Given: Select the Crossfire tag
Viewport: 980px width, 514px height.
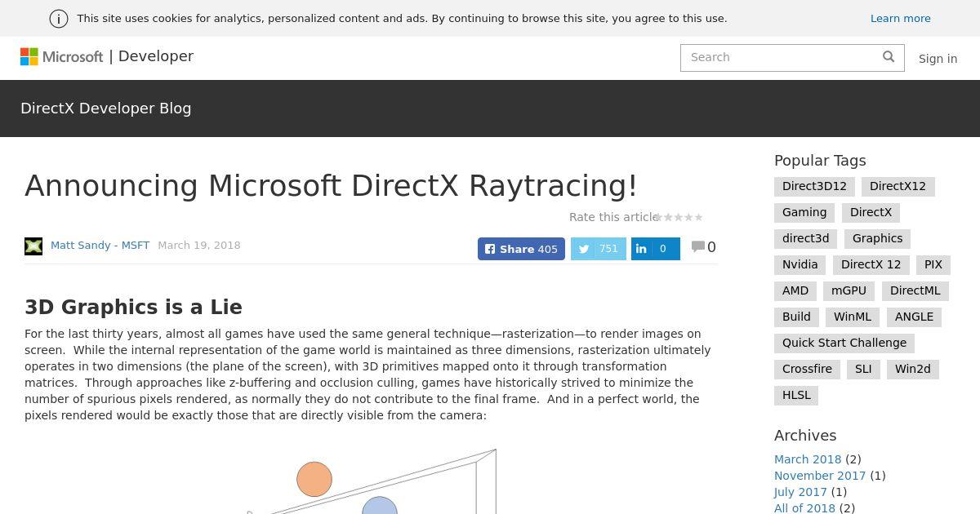Looking at the screenshot, I should [807, 369].
